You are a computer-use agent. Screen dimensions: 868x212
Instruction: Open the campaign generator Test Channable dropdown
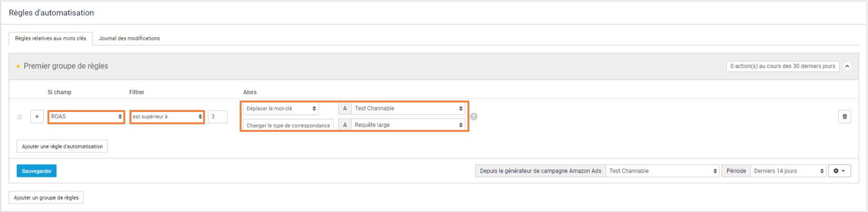(x=663, y=171)
